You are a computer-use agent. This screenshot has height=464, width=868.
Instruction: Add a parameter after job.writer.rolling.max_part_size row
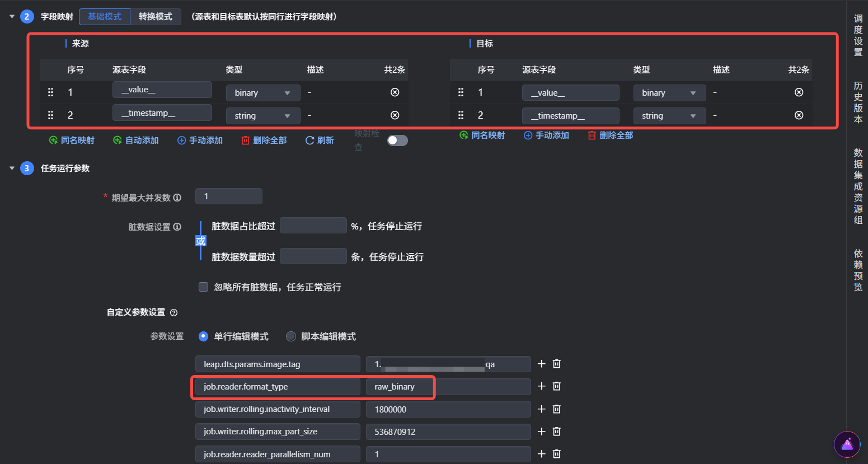coord(541,432)
